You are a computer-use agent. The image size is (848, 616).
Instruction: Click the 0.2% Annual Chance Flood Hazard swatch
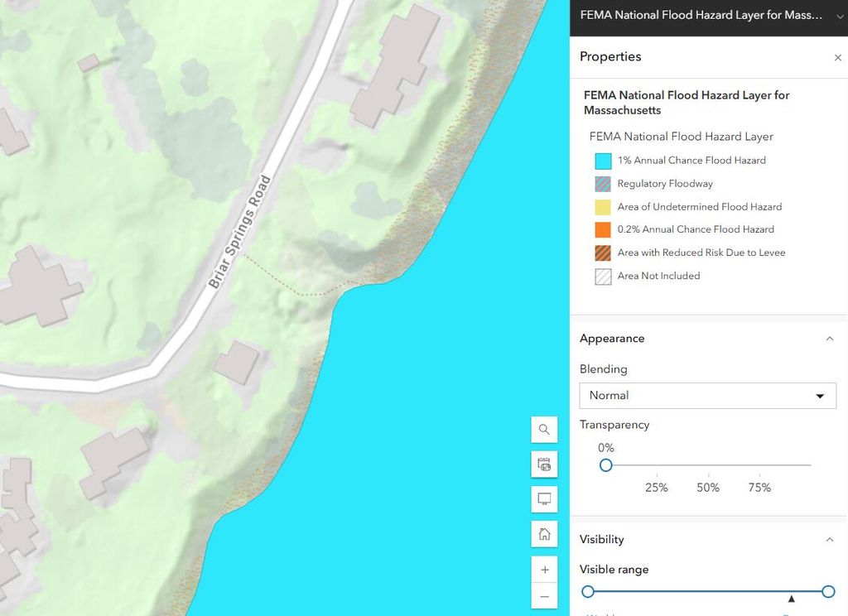tap(603, 230)
